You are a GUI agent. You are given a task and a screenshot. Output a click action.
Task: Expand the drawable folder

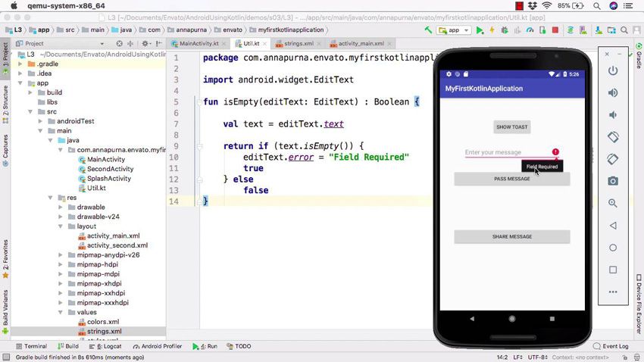[61, 208]
